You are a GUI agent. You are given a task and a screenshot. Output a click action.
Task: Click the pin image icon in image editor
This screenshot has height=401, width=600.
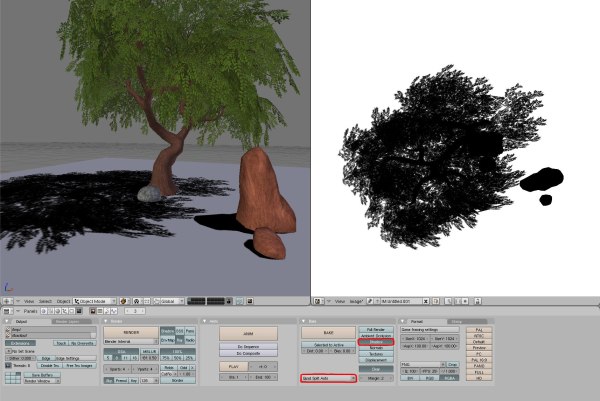point(370,302)
